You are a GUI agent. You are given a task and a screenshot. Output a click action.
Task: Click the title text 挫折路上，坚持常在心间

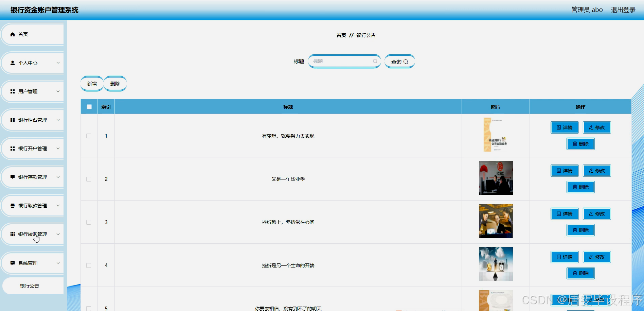coord(288,222)
